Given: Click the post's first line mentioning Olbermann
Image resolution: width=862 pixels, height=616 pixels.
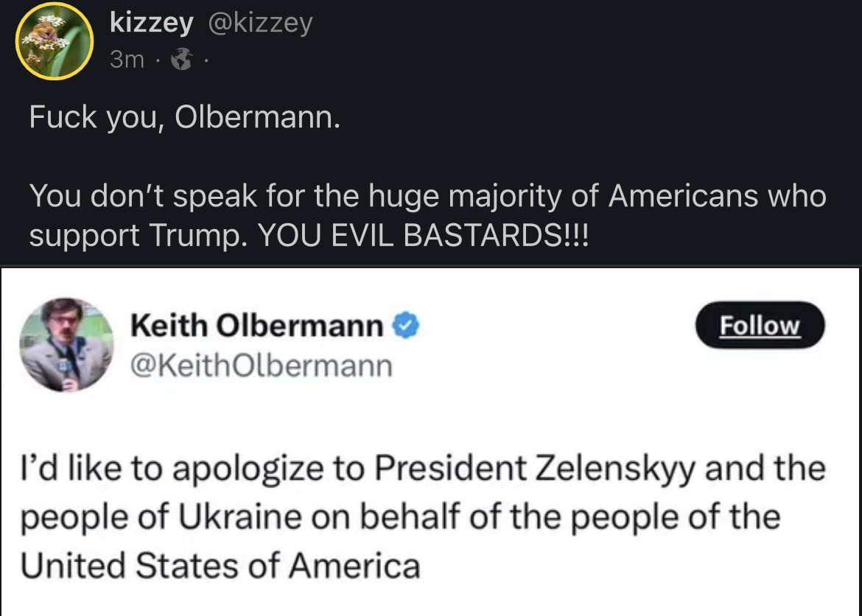Looking at the screenshot, I should [185, 118].
